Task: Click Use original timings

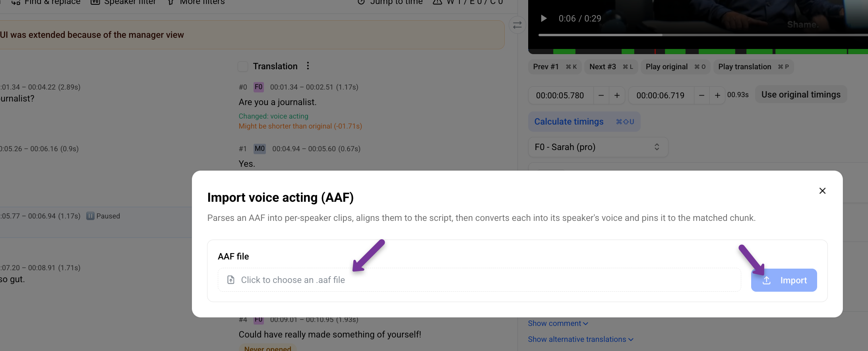Action: [x=801, y=95]
